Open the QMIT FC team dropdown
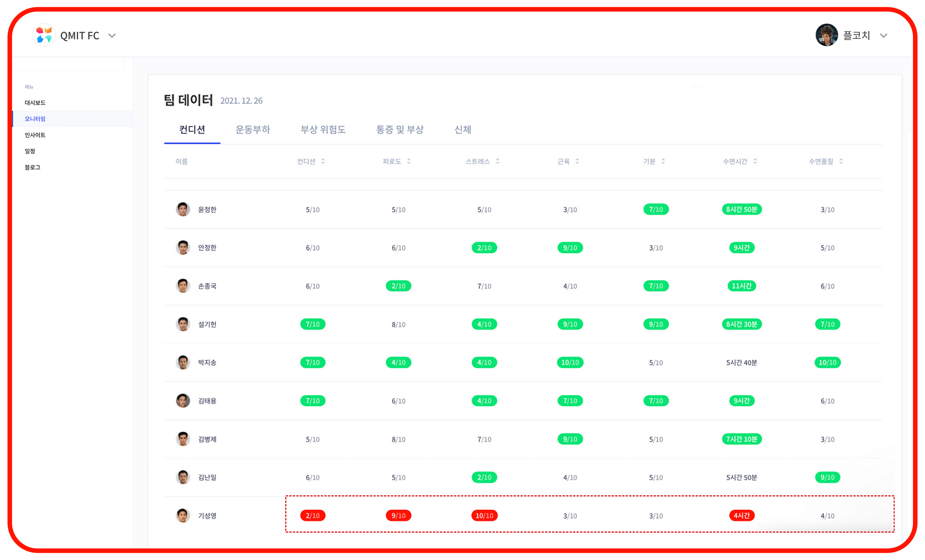The width and height of the screenshot is (925, 560). tap(112, 36)
